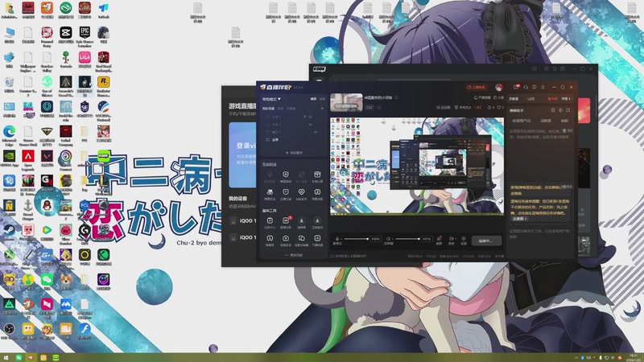Open the gear settings icon under preview
This screenshot has height=362, width=644.
[x=464, y=239]
